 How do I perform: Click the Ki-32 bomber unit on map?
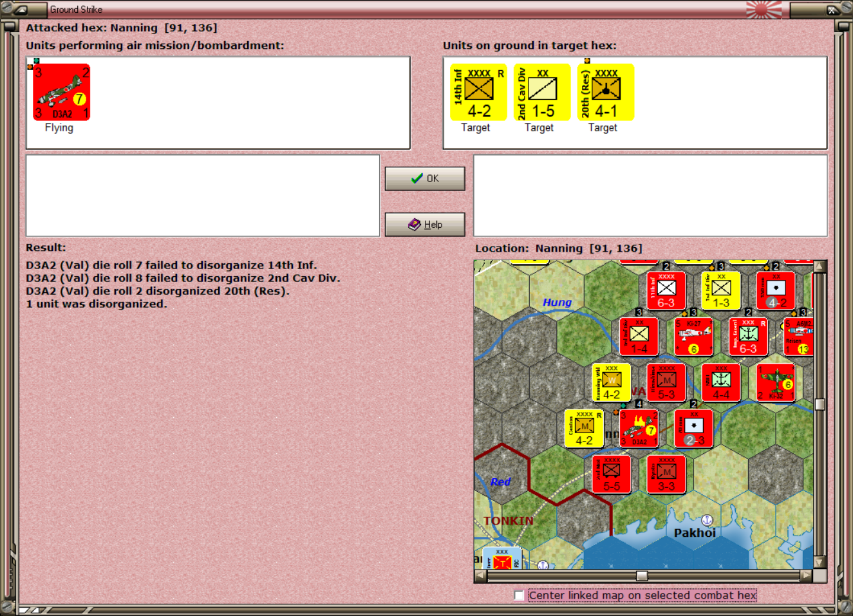pos(776,382)
